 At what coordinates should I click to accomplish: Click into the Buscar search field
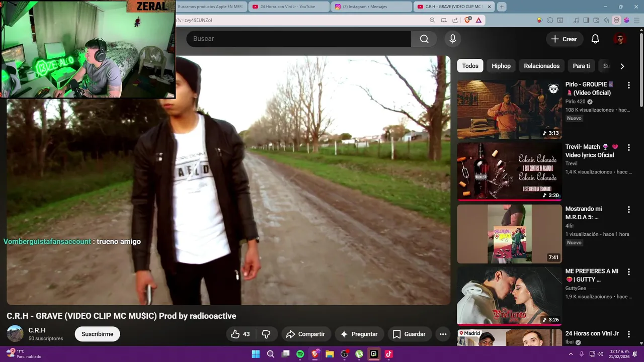pyautogui.click(x=299, y=39)
